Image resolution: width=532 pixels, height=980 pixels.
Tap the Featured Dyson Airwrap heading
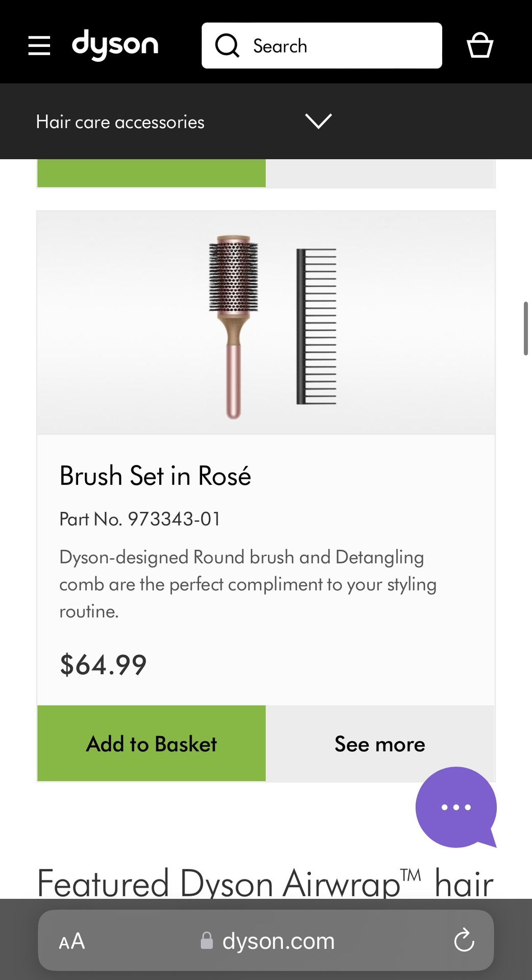[265, 883]
